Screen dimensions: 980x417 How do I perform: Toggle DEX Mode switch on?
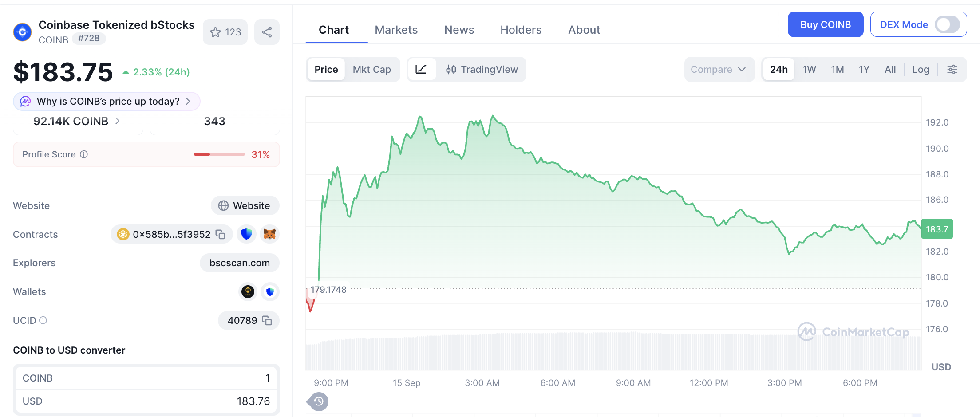point(947,24)
